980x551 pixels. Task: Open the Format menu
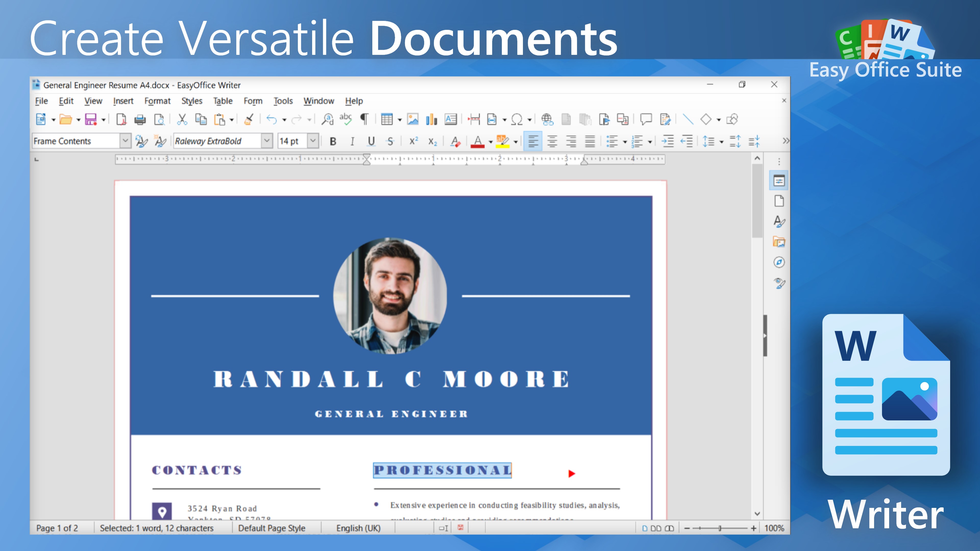(157, 101)
